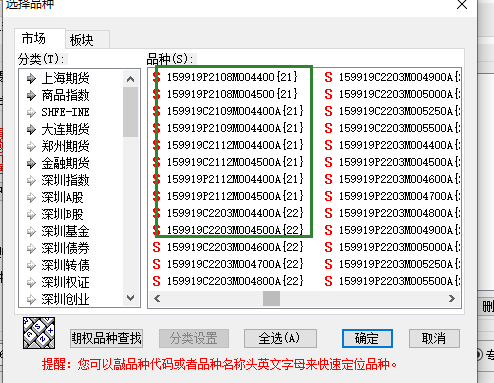Click arrow icon beside 商品指数
494x383 pixels.
(x=31, y=96)
